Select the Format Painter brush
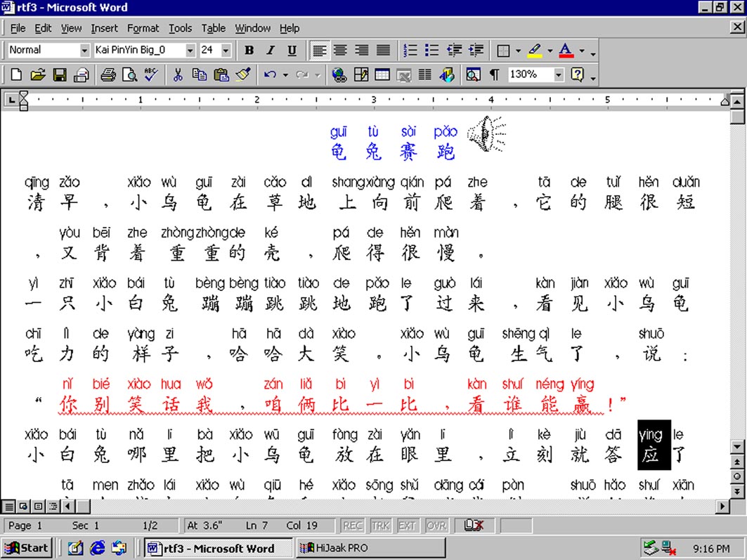The image size is (747, 560). coord(243,74)
